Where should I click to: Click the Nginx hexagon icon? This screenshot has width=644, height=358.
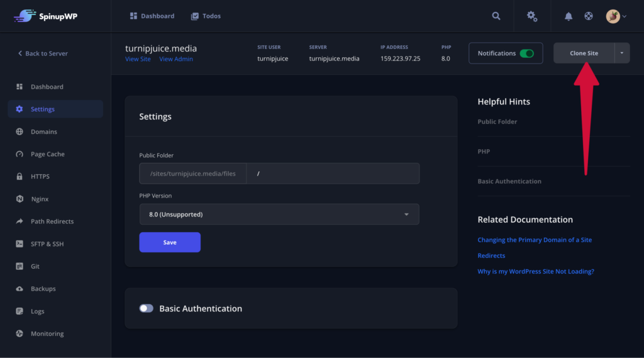click(x=19, y=199)
